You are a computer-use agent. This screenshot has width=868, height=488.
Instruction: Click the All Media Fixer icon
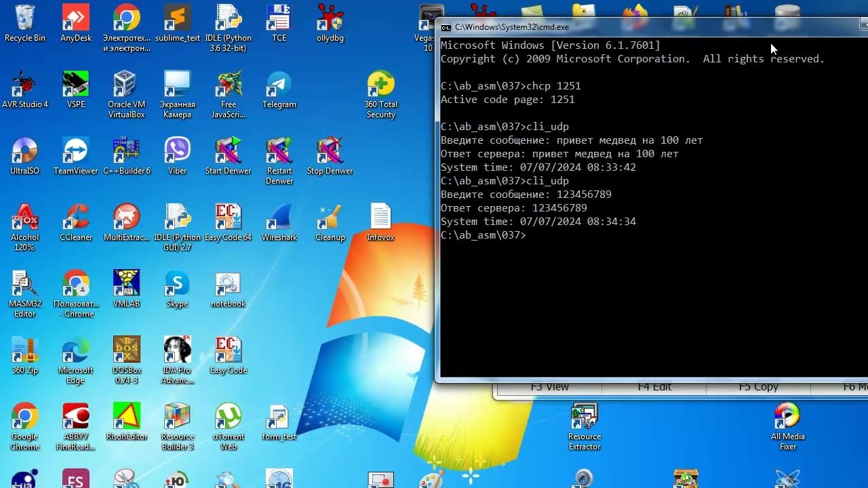(x=788, y=427)
